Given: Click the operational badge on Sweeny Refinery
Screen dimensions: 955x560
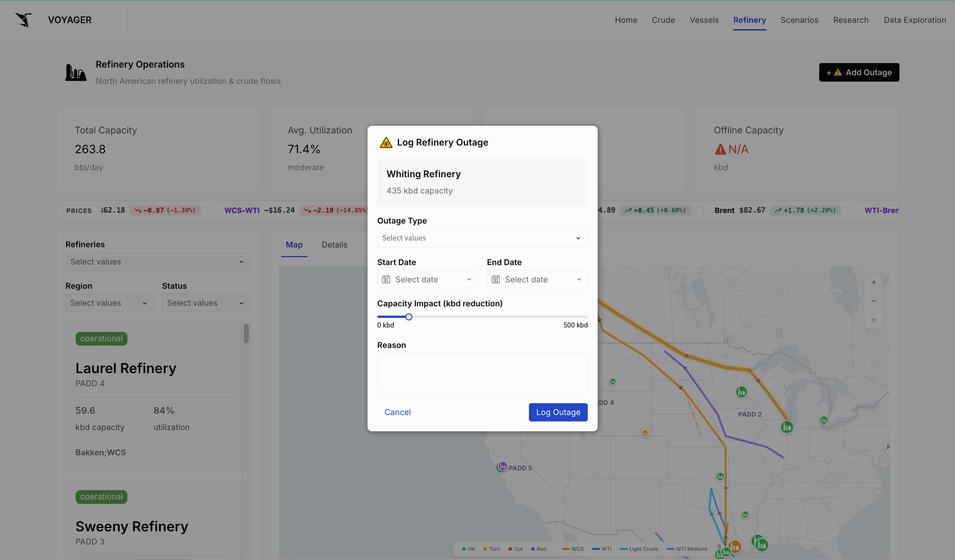Looking at the screenshot, I should pyautogui.click(x=101, y=497).
